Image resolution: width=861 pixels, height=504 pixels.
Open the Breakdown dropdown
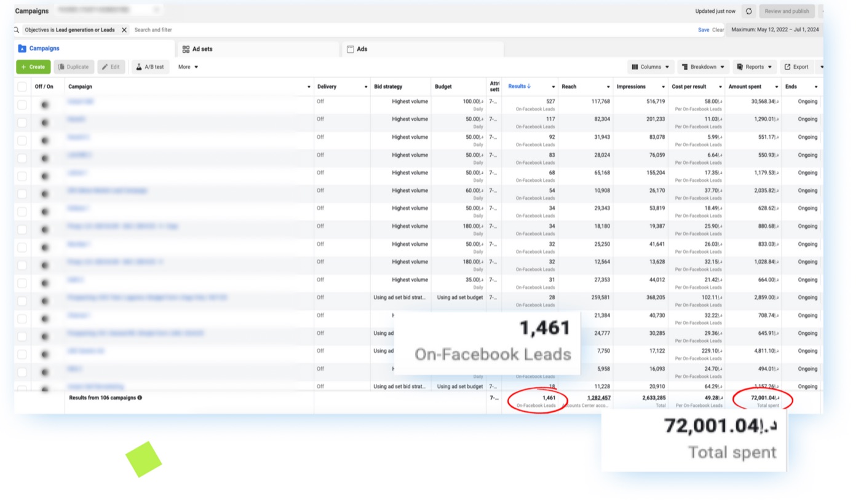pyautogui.click(x=703, y=67)
